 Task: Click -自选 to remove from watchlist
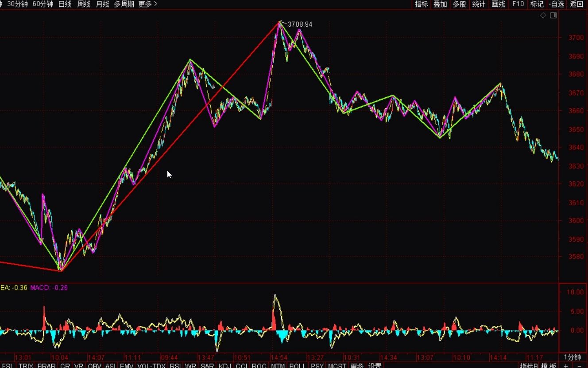[557, 4]
